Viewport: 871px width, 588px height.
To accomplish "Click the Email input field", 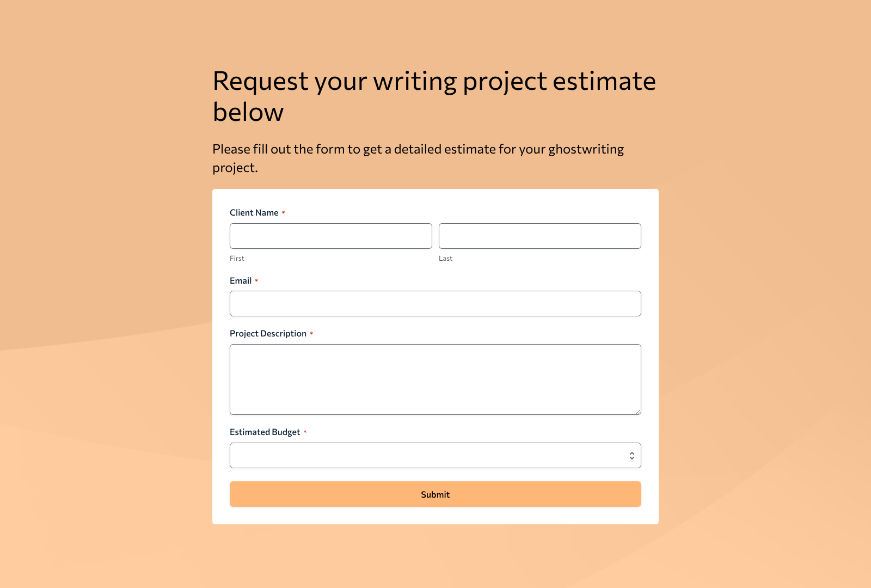I will click(x=435, y=303).
